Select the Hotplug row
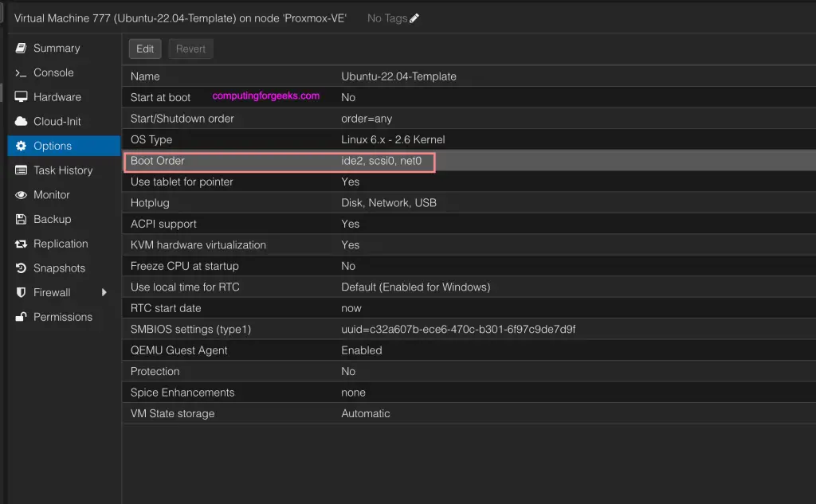 point(469,203)
